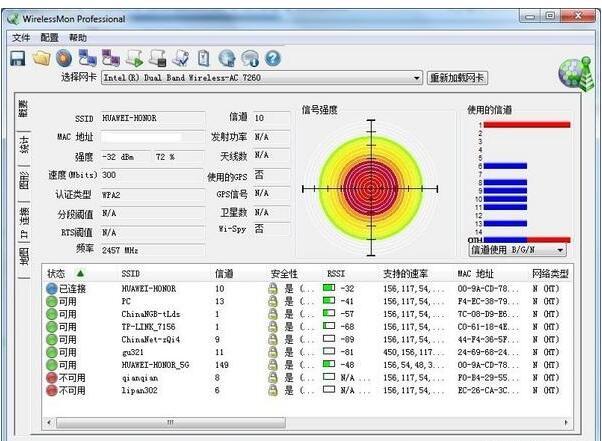Click the blue channel 13 usage bar
The image size is (602, 441).
coord(505,223)
